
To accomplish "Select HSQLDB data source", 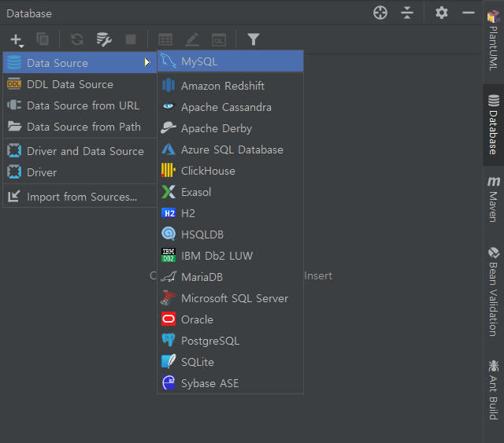I will pyautogui.click(x=230, y=234).
